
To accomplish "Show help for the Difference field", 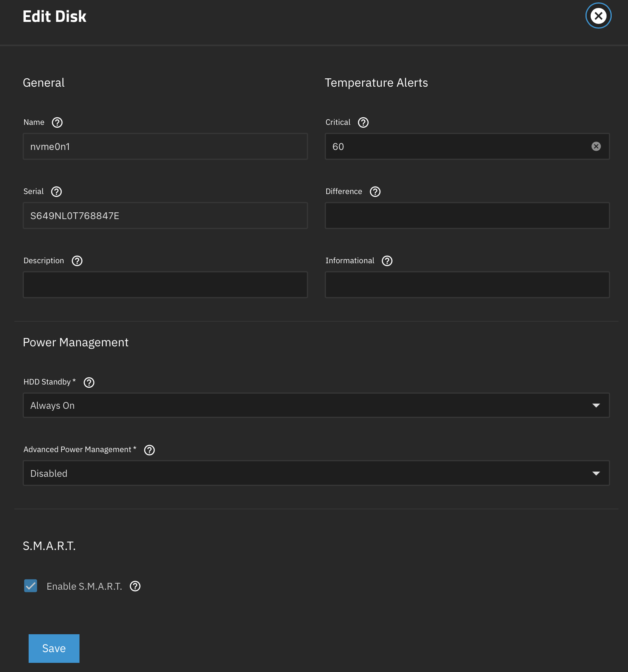I will click(375, 192).
